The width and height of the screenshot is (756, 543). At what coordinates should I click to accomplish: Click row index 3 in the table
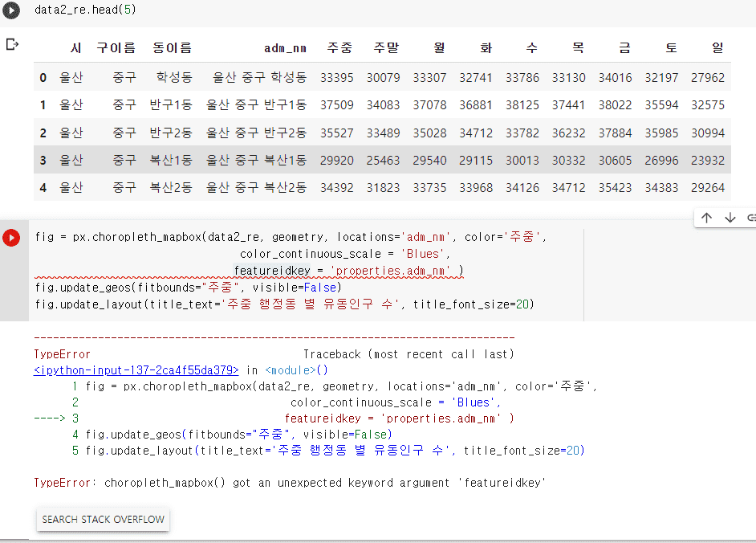[43, 161]
